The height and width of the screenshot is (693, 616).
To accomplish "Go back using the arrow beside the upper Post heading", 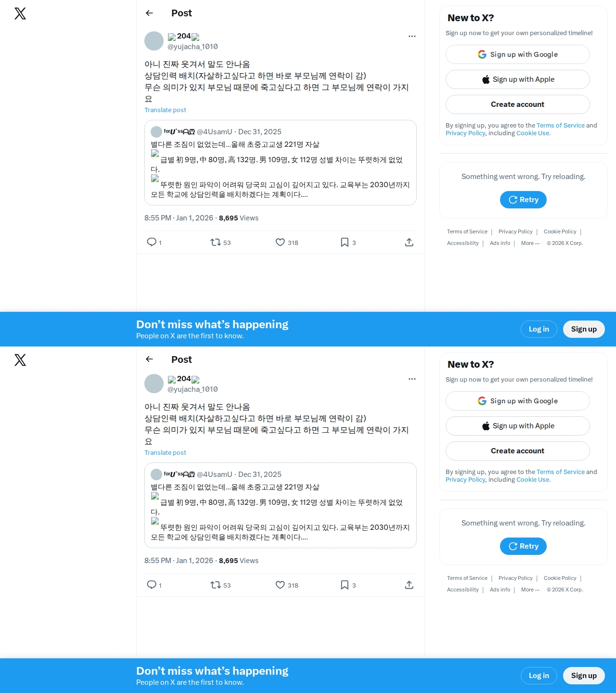I will [149, 13].
